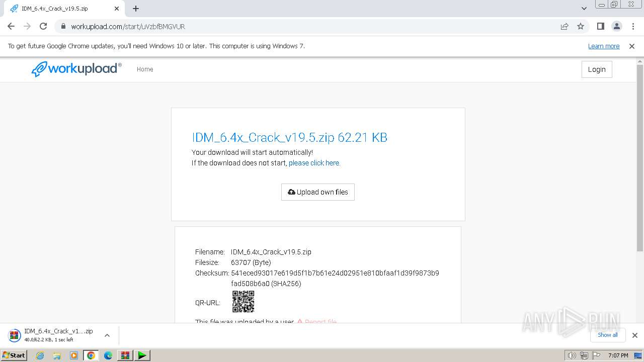Click the Action Center flag icon
The image size is (644, 362).
pos(596,355)
